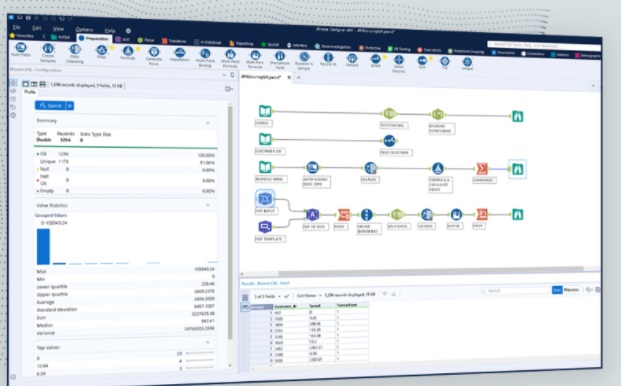The image size is (621, 386).
Task: Open the Cell Viewer dropdown
Action: pyautogui.click(x=309, y=295)
